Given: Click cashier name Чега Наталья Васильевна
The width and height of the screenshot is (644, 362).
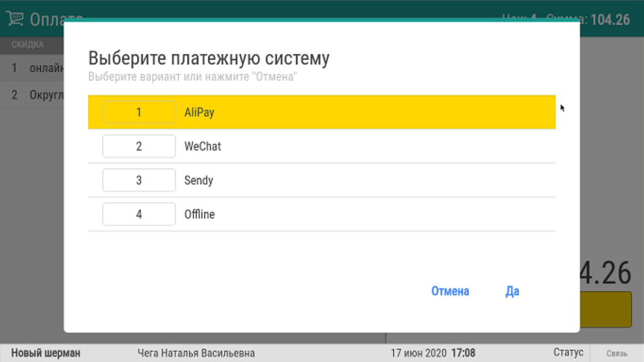Looking at the screenshot, I should click(x=196, y=353).
